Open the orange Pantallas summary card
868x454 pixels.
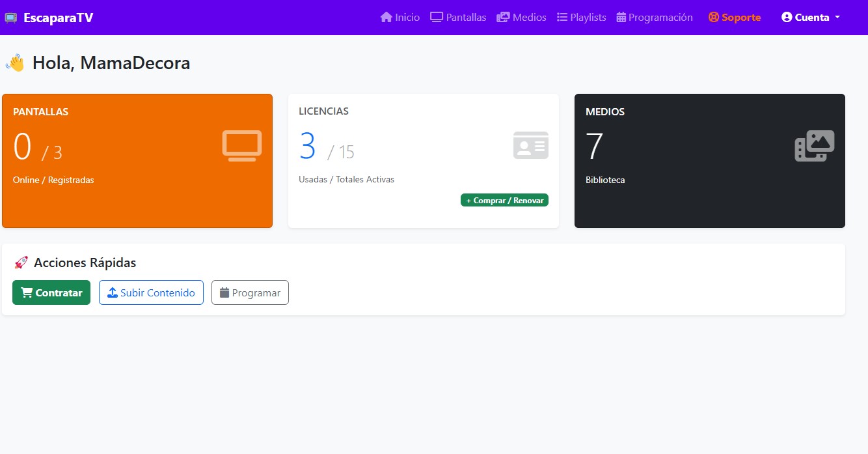point(137,195)
